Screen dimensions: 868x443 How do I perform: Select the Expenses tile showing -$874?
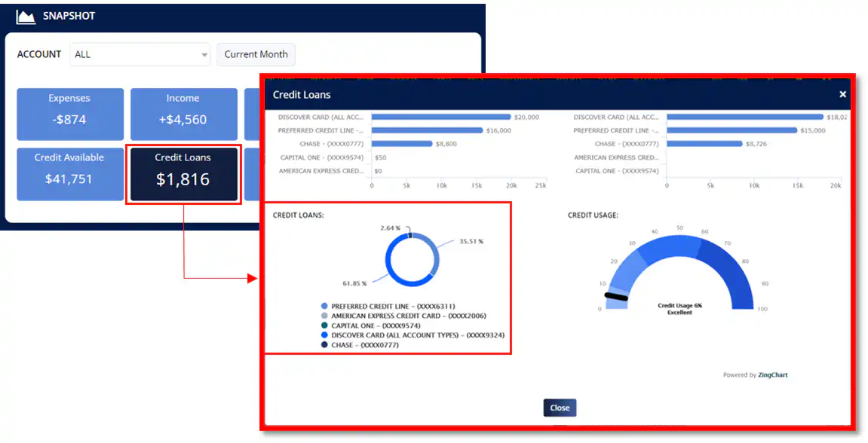tap(69, 114)
